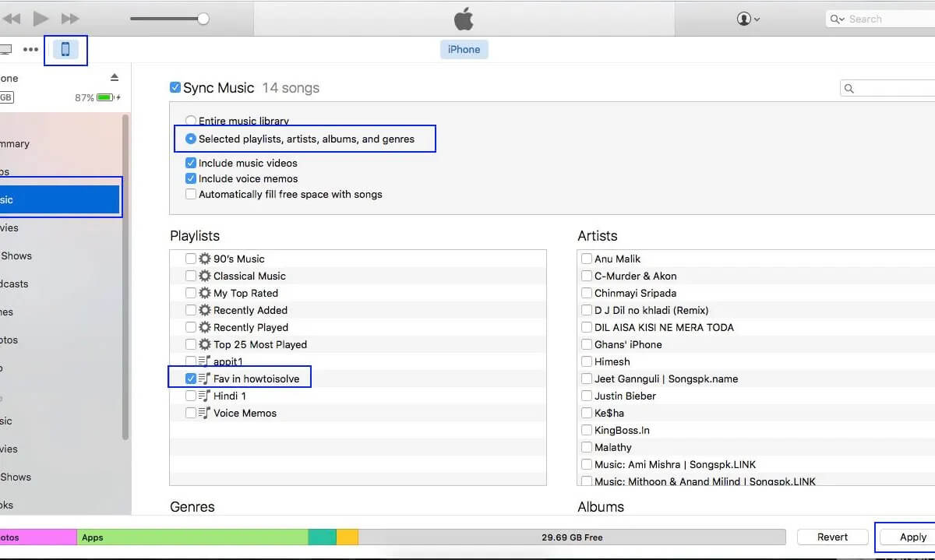
Task: Check the My Top Rated playlist
Action: 191,293
